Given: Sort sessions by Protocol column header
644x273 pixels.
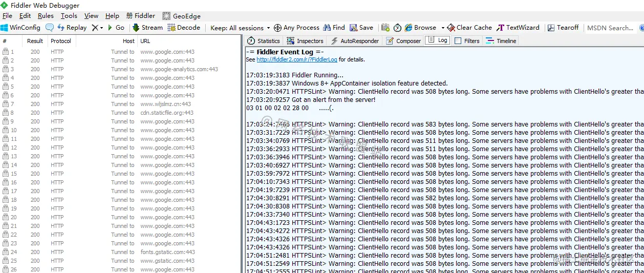Looking at the screenshot, I should pos(61,41).
